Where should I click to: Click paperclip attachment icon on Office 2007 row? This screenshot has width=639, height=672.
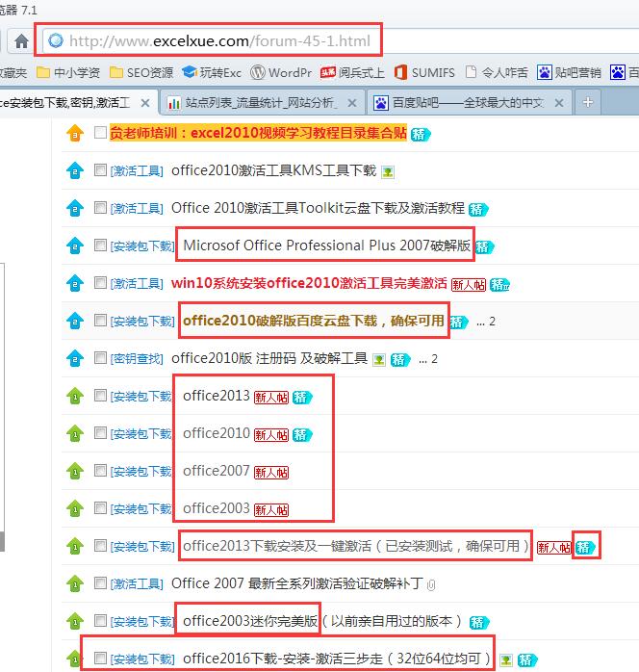[431, 585]
